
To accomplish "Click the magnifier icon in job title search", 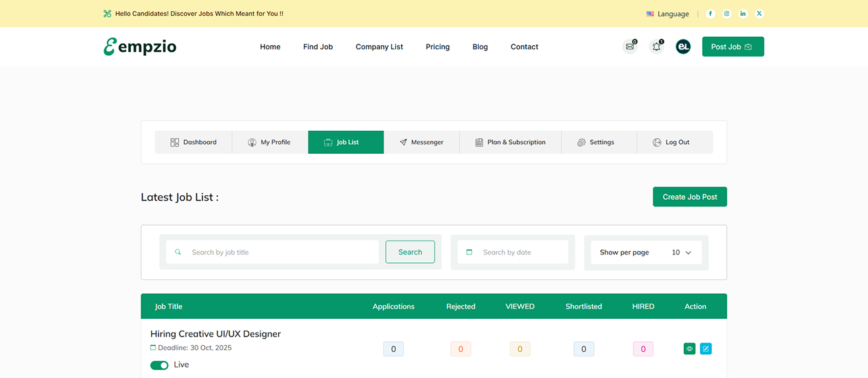I will [178, 252].
